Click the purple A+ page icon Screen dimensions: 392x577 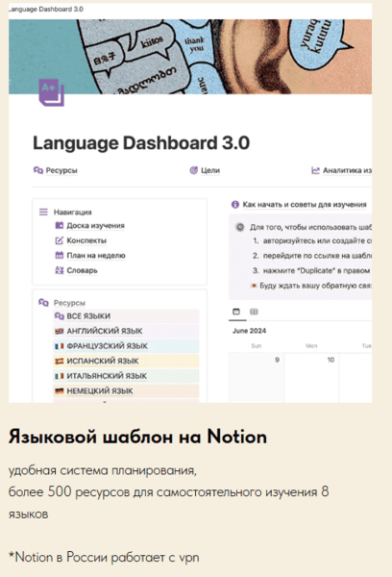pos(52,92)
